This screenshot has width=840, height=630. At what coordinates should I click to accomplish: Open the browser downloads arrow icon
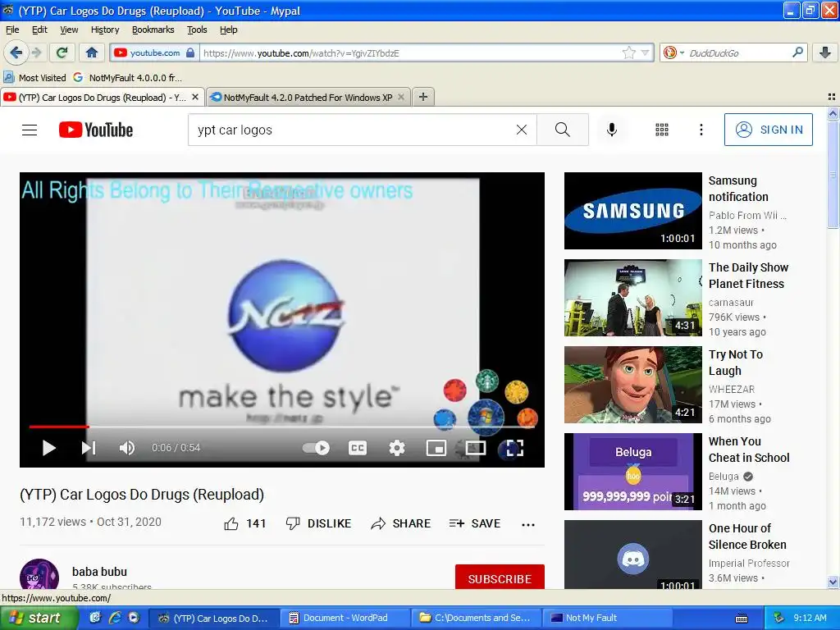point(825,52)
